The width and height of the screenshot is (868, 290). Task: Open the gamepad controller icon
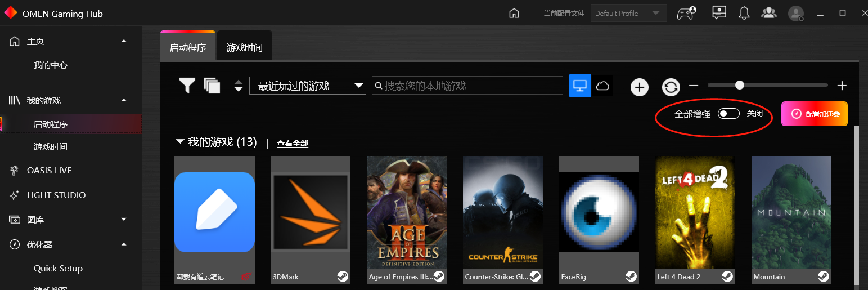[686, 13]
